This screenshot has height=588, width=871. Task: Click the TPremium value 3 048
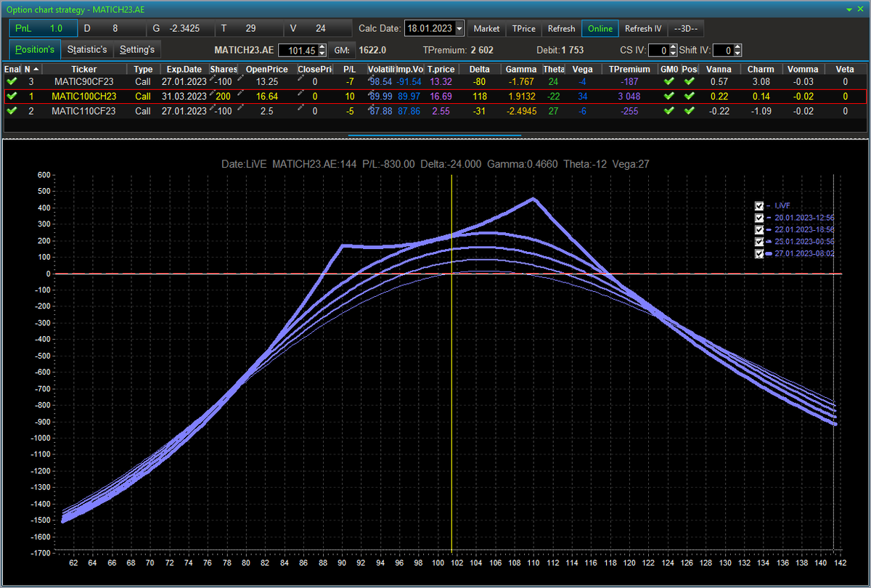coord(629,96)
